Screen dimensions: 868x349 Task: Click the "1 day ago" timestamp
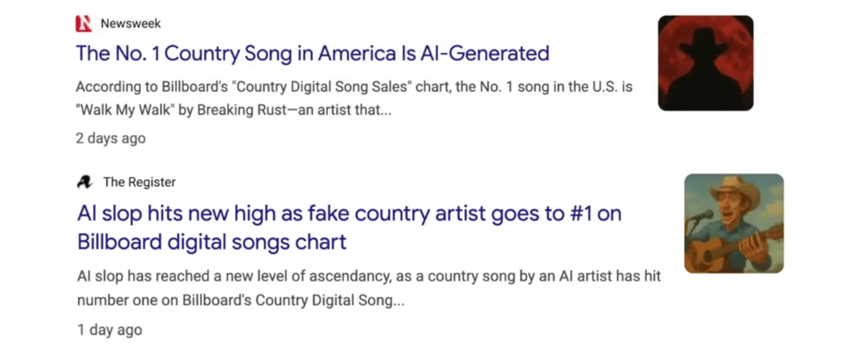click(x=109, y=330)
